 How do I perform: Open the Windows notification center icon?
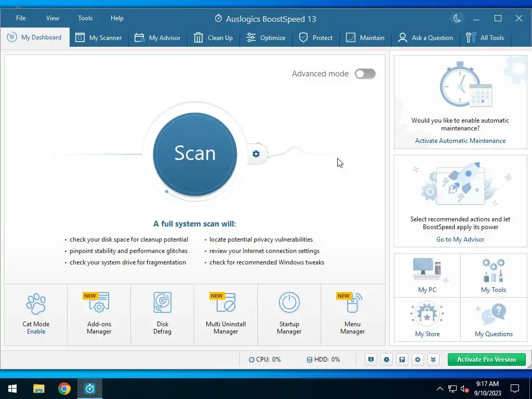(515, 389)
